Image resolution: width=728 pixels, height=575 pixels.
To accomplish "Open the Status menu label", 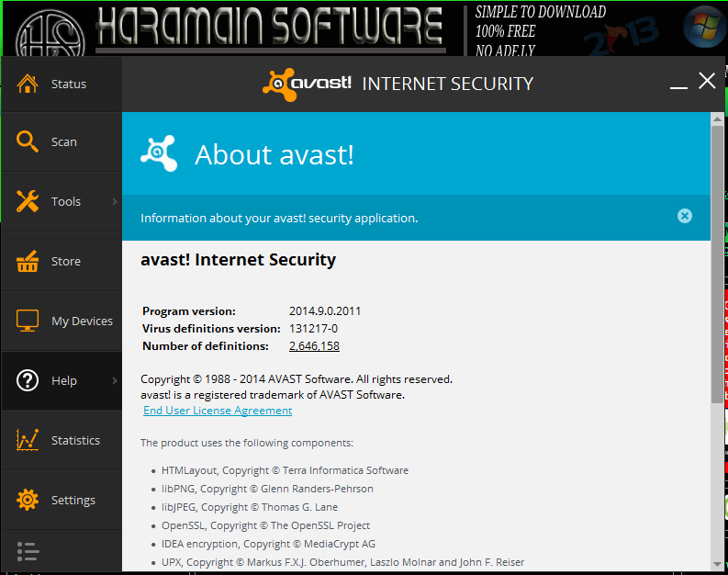I will tap(69, 85).
